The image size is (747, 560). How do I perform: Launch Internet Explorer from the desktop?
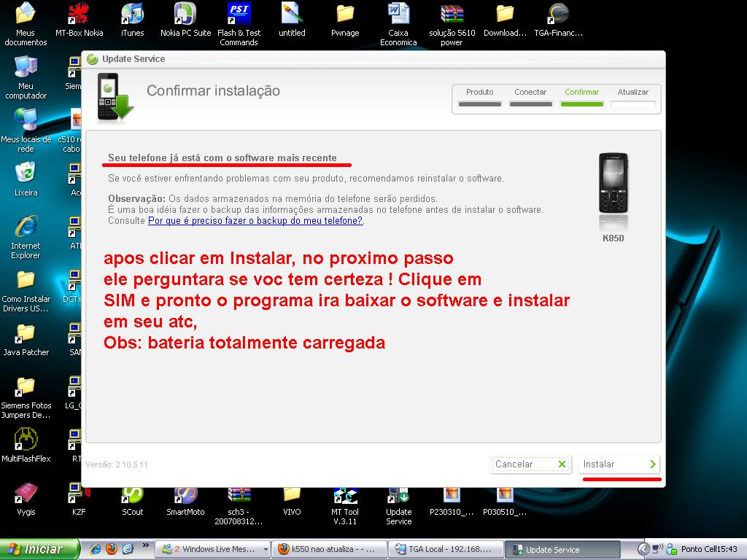(x=26, y=237)
